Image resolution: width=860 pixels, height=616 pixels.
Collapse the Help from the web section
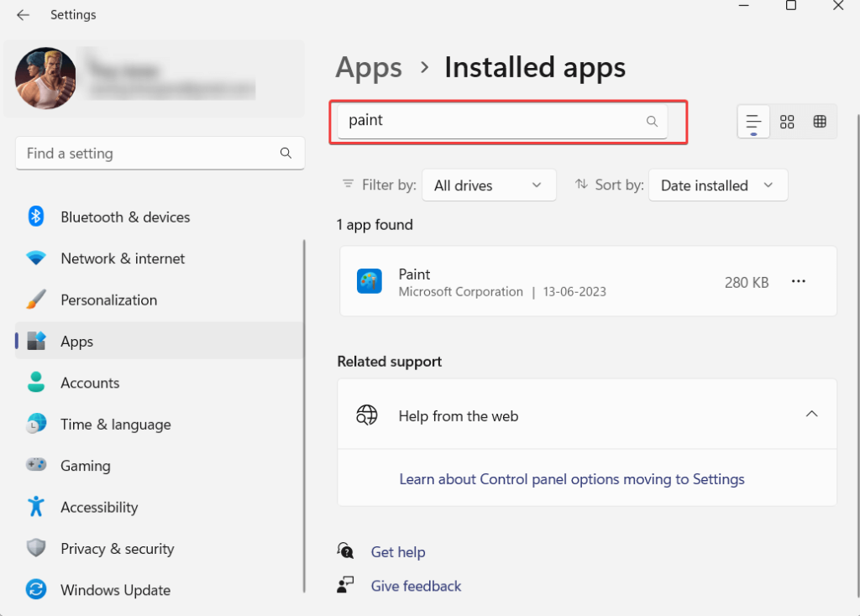812,414
